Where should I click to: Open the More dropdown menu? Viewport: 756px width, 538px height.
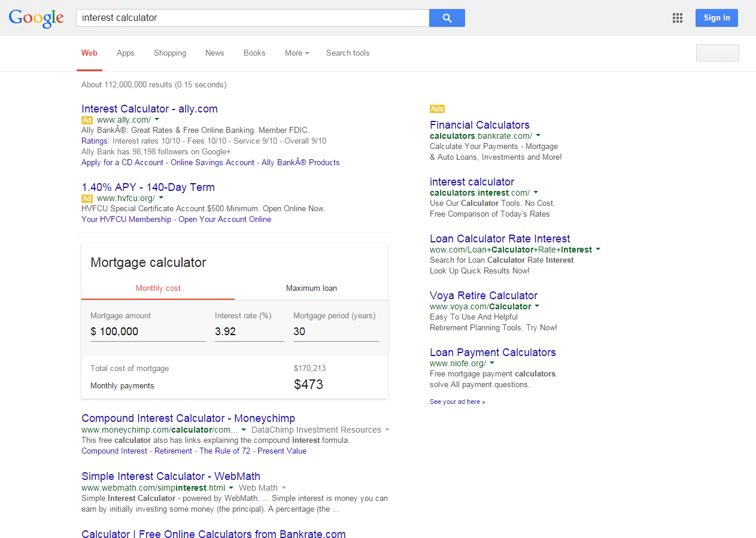297,53
